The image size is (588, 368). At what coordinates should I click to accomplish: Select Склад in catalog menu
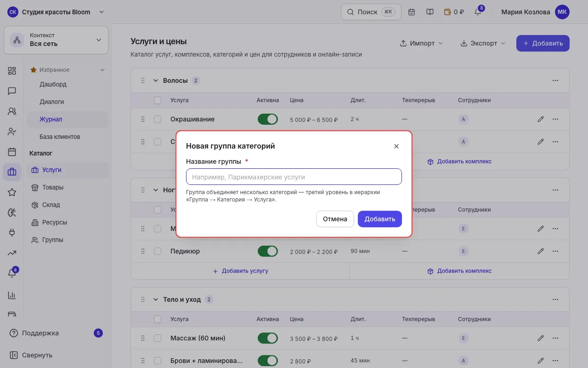68,205
